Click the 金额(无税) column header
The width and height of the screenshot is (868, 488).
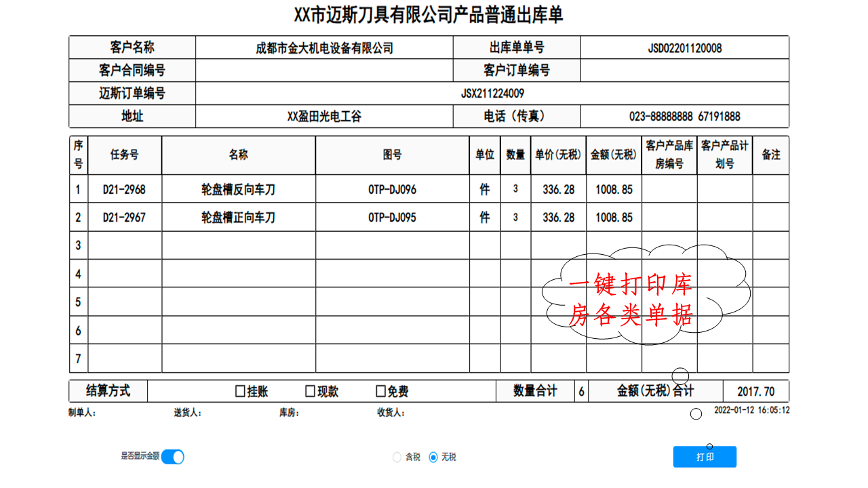coord(614,155)
